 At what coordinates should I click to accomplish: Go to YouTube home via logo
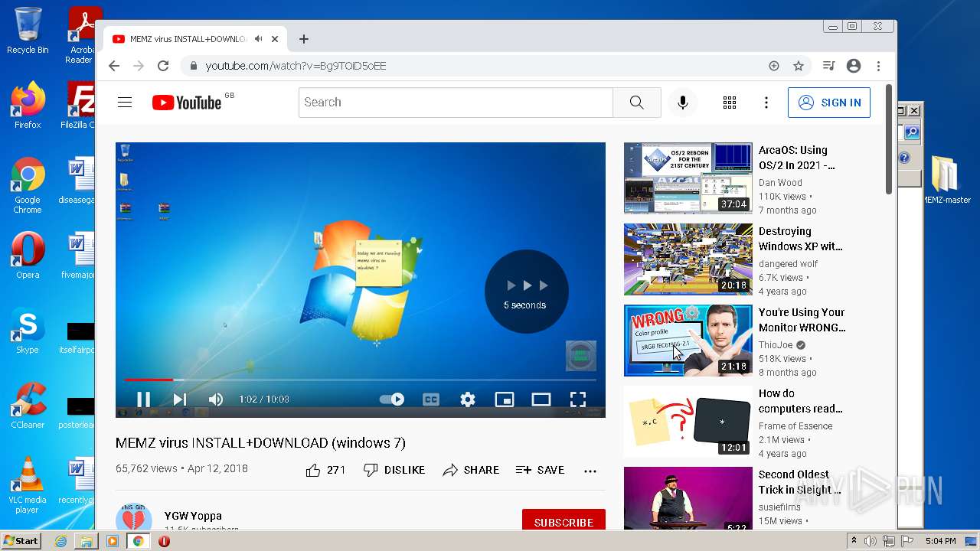pos(187,103)
